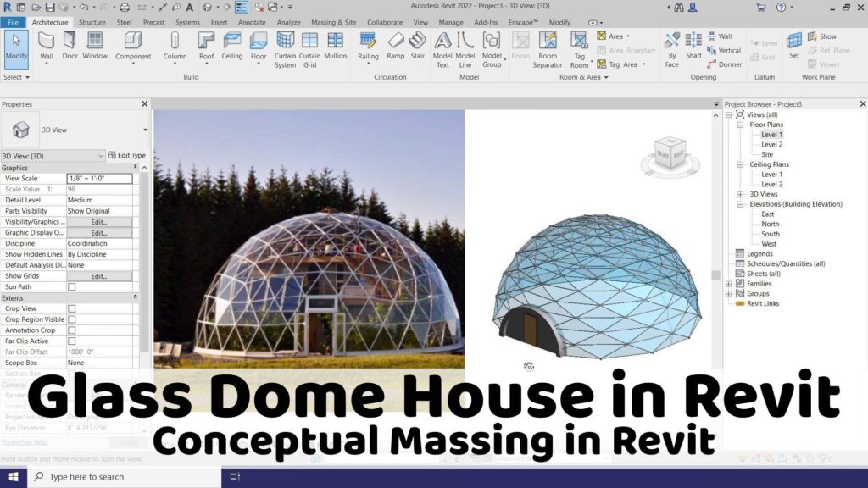Select the Modify tool

(x=16, y=49)
